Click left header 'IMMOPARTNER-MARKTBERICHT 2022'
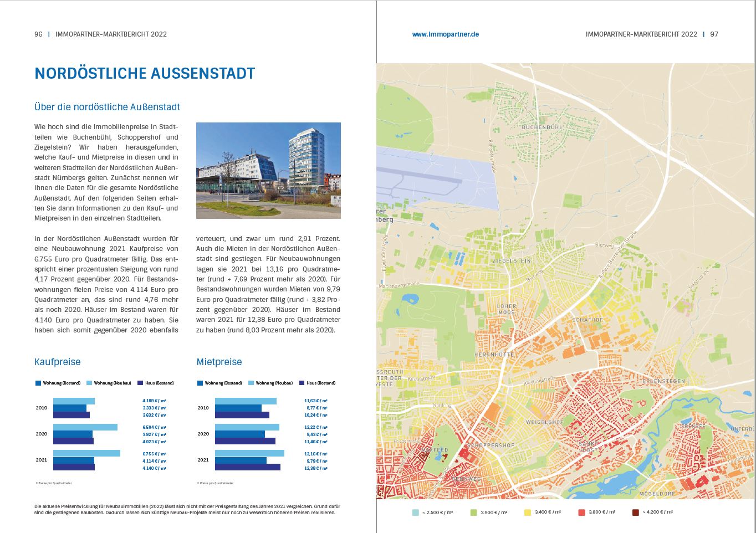 [x=111, y=34]
